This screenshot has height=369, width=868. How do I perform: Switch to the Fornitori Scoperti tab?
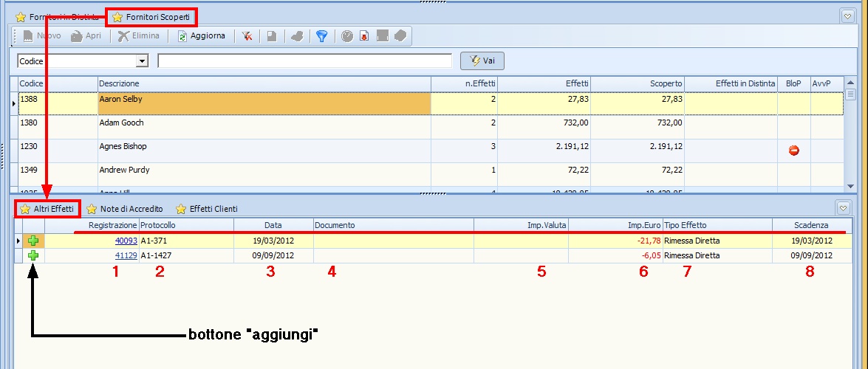pos(151,16)
